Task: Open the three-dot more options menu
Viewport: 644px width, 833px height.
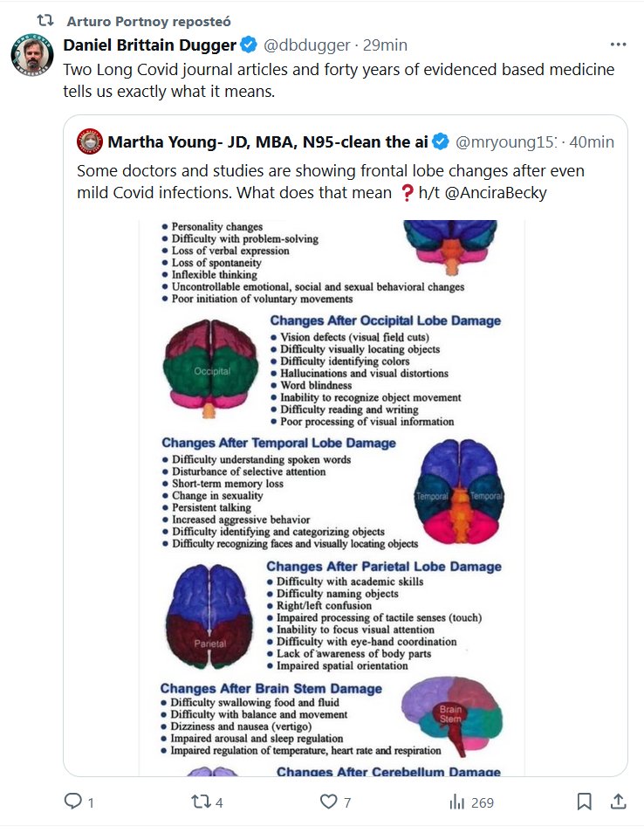Action: 618,45
